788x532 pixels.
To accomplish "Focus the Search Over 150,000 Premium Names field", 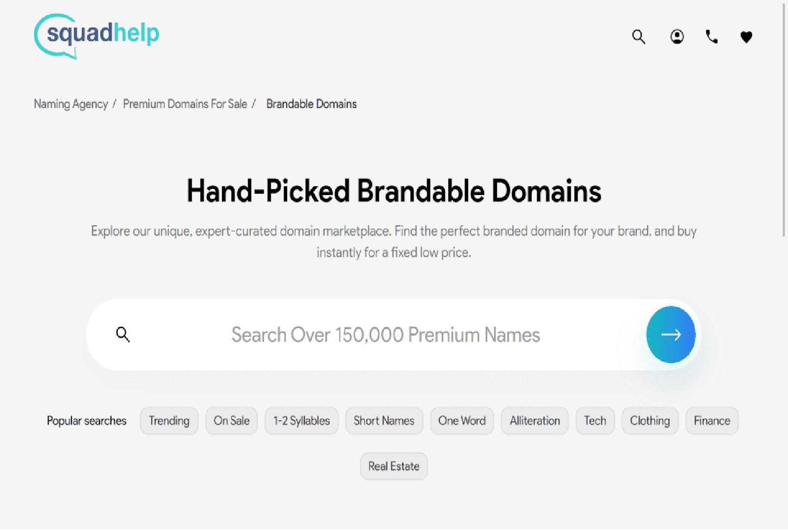I will tap(385, 335).
